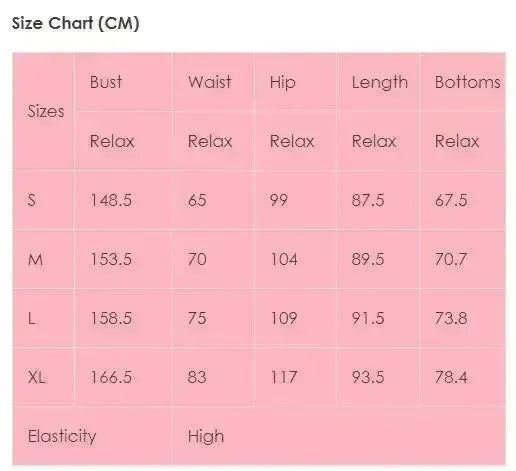This screenshot has height=471, width=516.
Task: Select the Bottoms column header
Action: (467, 82)
